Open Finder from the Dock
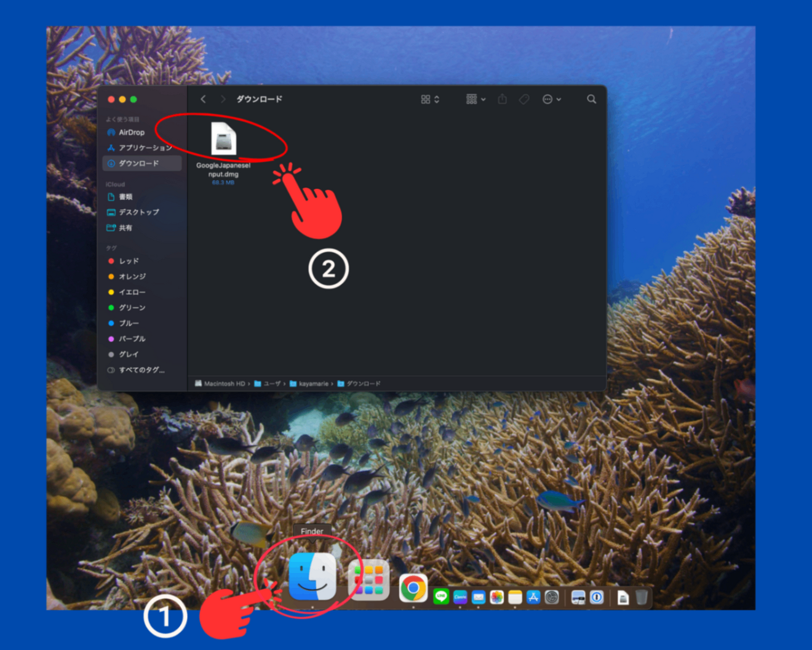Screen dimensions: 812x650 point(312,577)
